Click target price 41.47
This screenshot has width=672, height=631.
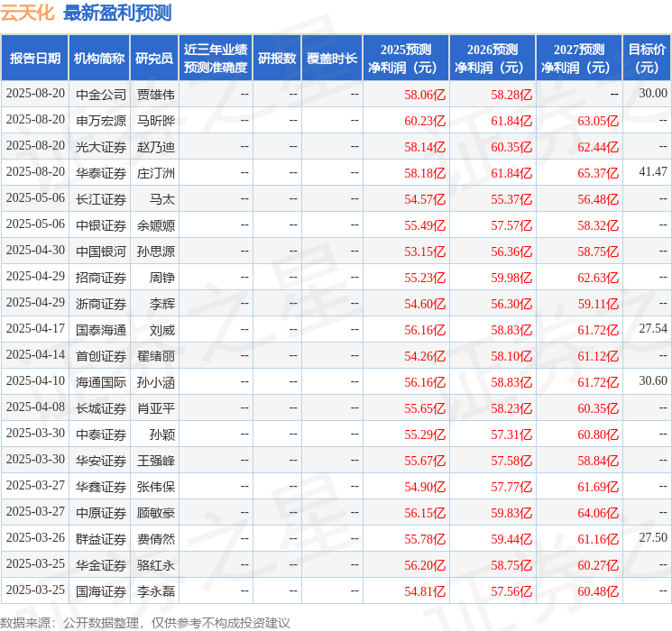point(653,171)
